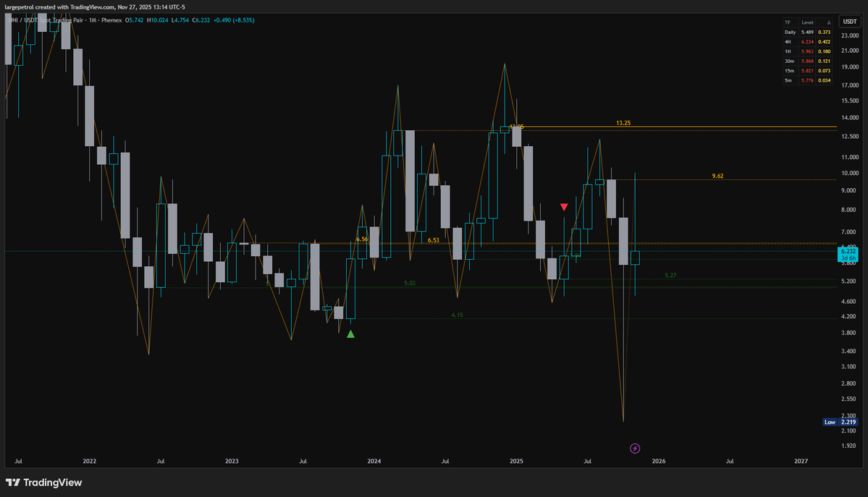Click the 9.62 target level line label
The width and height of the screenshot is (868, 497).
717,176
